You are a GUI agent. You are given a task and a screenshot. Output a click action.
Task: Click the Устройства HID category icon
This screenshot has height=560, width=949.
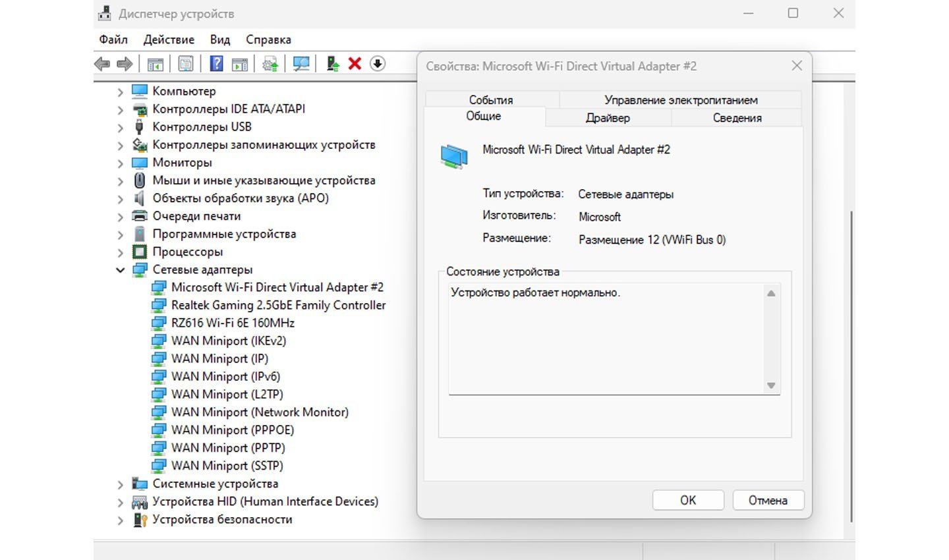[x=139, y=501]
